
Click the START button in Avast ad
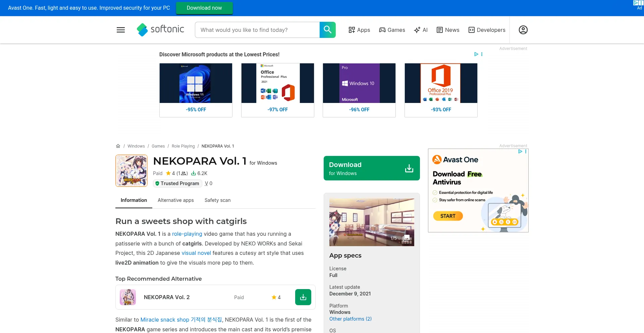click(x=448, y=216)
